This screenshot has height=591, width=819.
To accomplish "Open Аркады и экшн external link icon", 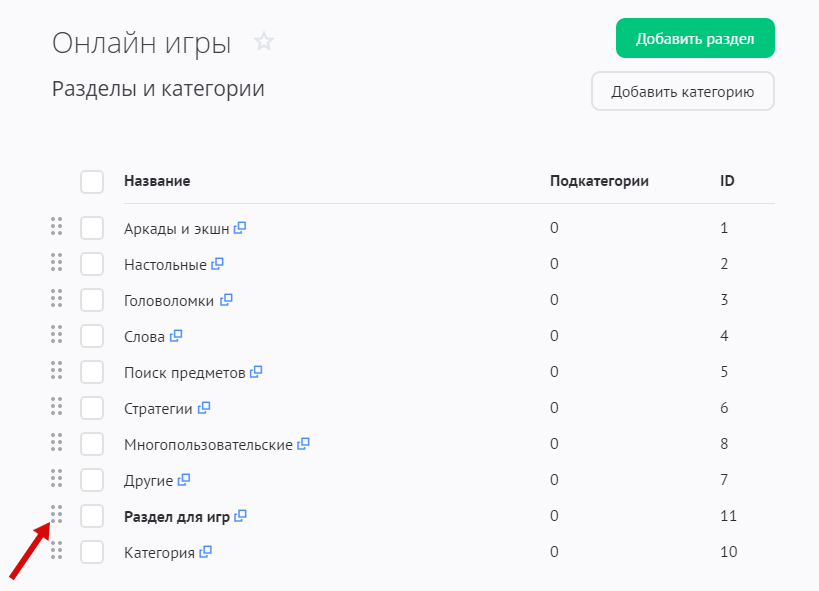I will (240, 228).
